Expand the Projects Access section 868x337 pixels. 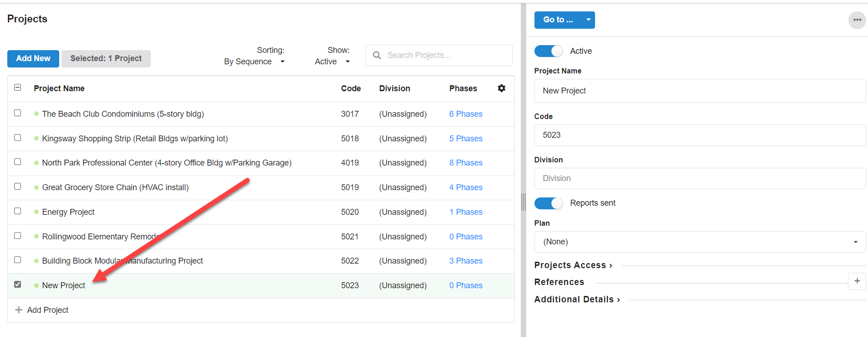click(x=573, y=265)
